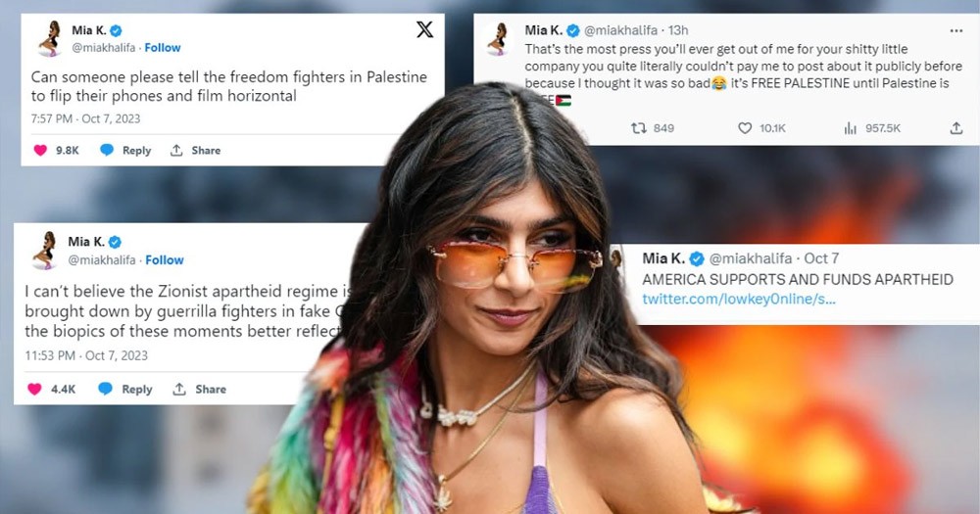Click Mia K. avatar on the top-left tweet
Screen dimensions: 980x514
coord(50,39)
